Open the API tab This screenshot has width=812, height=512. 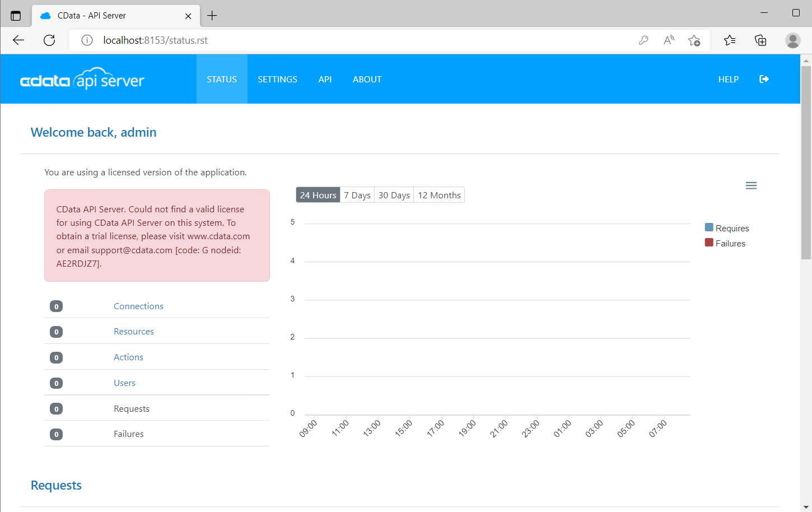[x=325, y=79]
